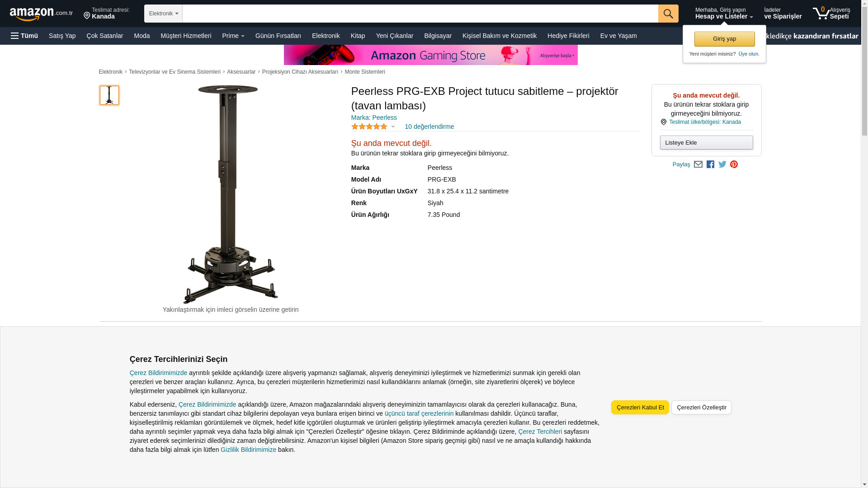Expand star ratings breakdown arrow
The height and width of the screenshot is (488, 868).
393,127
